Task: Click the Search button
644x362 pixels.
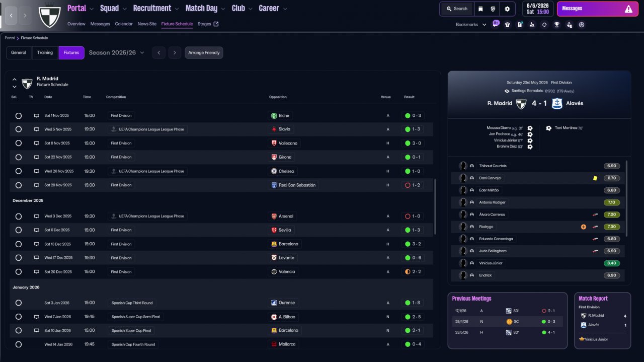Action: (x=457, y=9)
